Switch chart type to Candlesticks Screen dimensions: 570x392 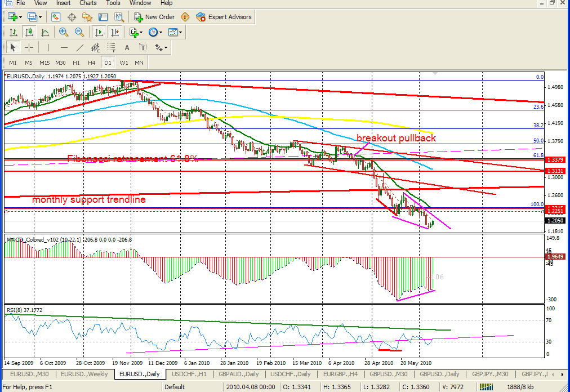29,32
